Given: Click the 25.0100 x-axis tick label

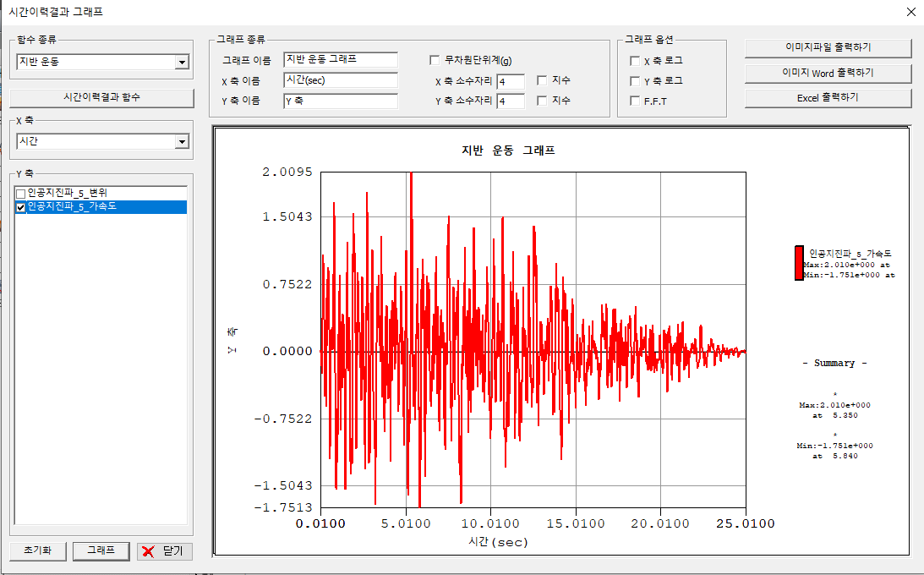Looking at the screenshot, I should click(x=746, y=523).
